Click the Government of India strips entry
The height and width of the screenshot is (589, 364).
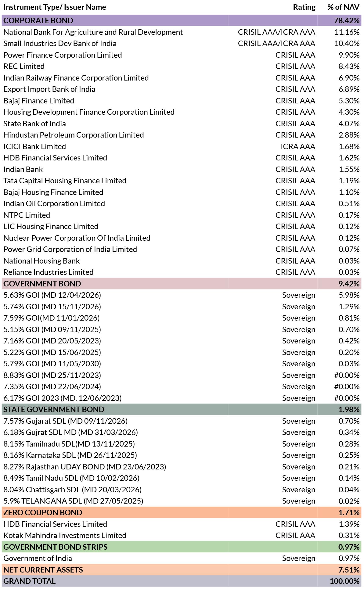point(38,558)
